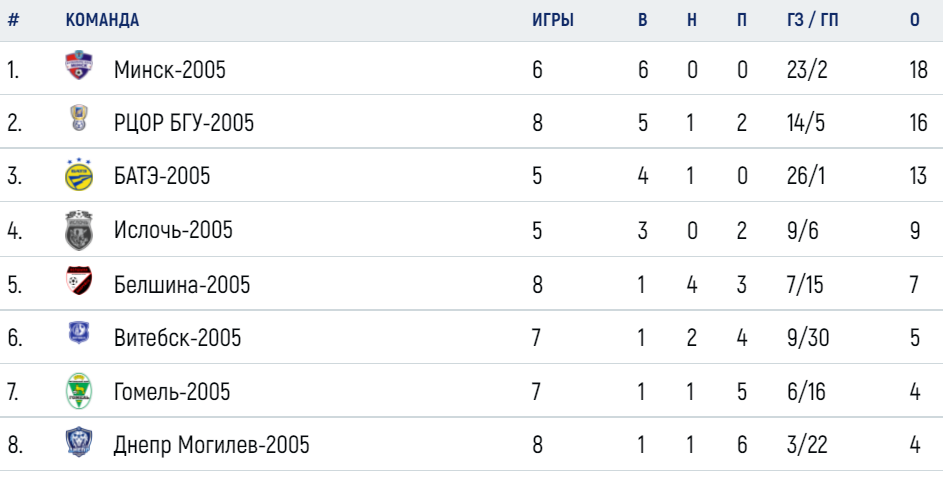Screen dimensions: 943x477
Task: Click the П (losses) column header
Action: point(742,20)
